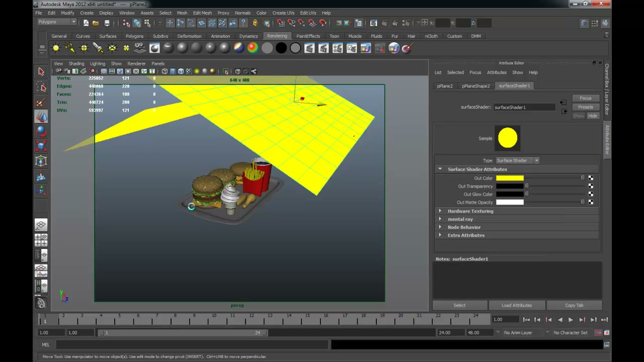Expand the mental ray section
The height and width of the screenshot is (362, 644).
click(440, 219)
